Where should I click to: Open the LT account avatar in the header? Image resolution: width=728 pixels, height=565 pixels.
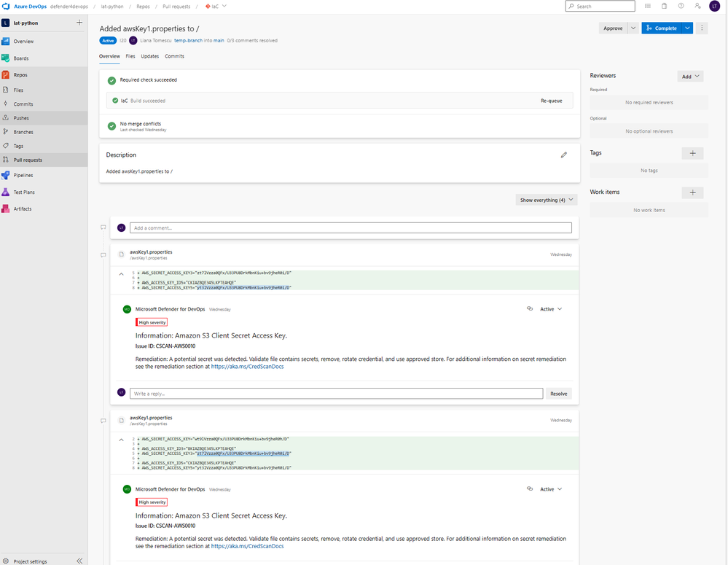(715, 6)
